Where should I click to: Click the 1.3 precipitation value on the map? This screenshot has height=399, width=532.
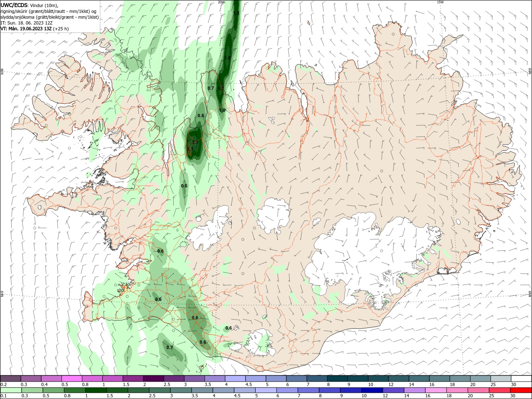[236, 13]
